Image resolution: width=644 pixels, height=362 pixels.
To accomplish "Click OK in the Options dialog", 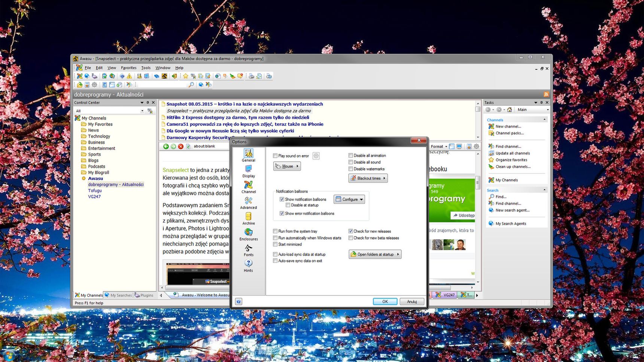I will pyautogui.click(x=385, y=301).
